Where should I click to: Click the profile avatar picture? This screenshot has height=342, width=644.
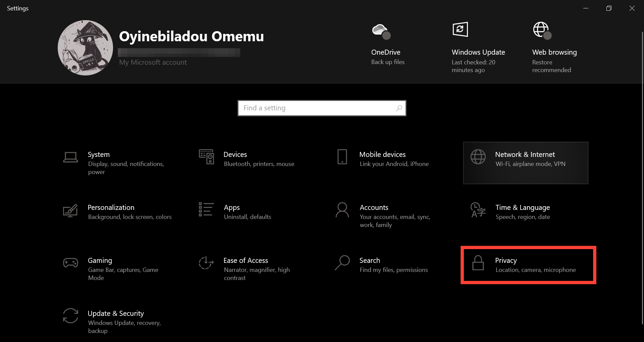click(85, 48)
